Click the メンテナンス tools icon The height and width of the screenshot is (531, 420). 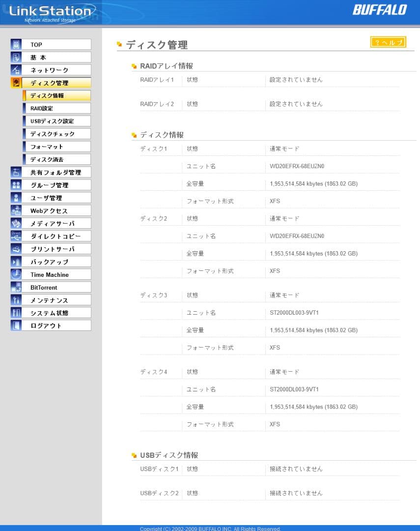click(x=16, y=300)
